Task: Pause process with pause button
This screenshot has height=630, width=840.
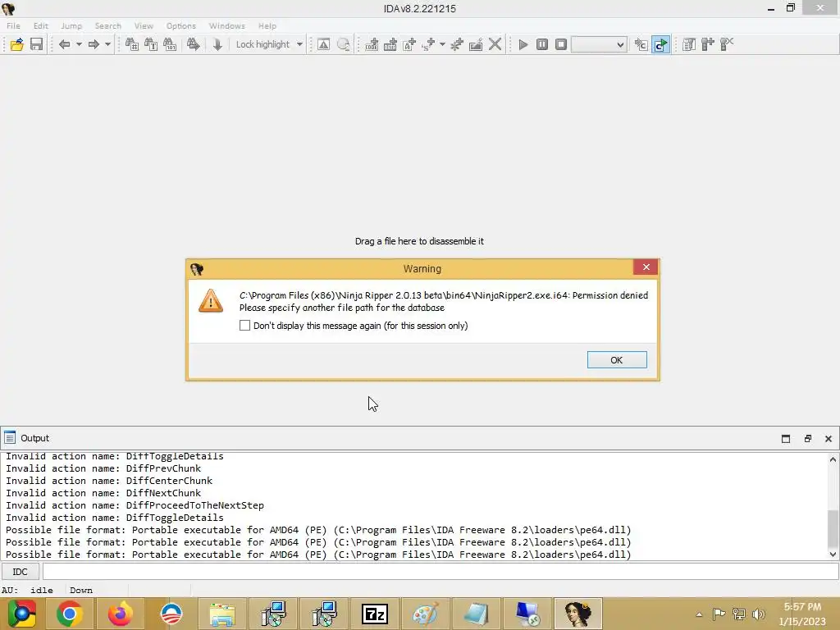Action: point(542,44)
